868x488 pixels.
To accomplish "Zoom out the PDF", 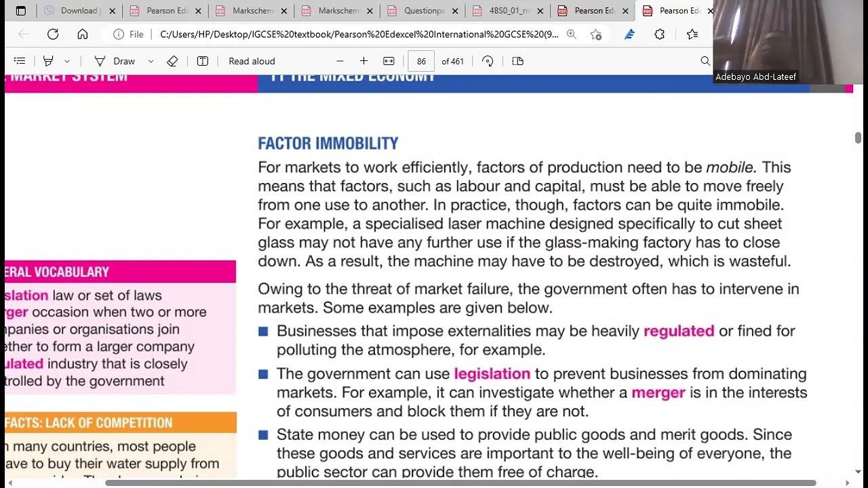I will point(340,61).
